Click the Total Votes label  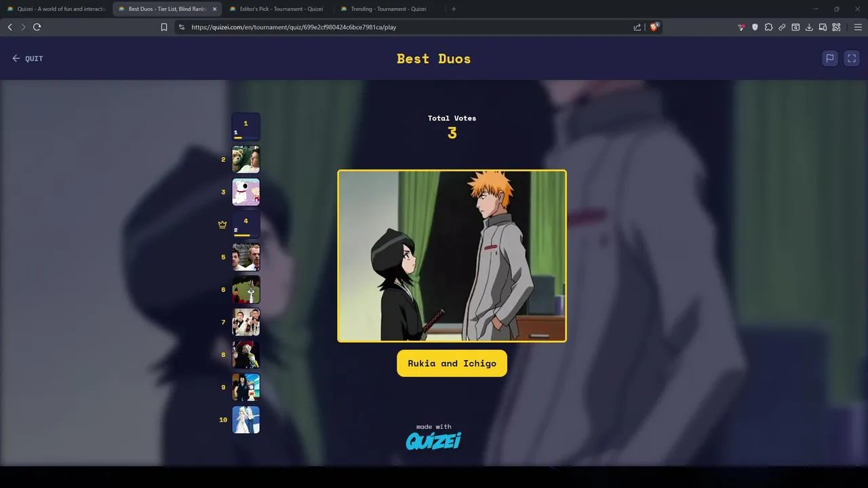[452, 118]
